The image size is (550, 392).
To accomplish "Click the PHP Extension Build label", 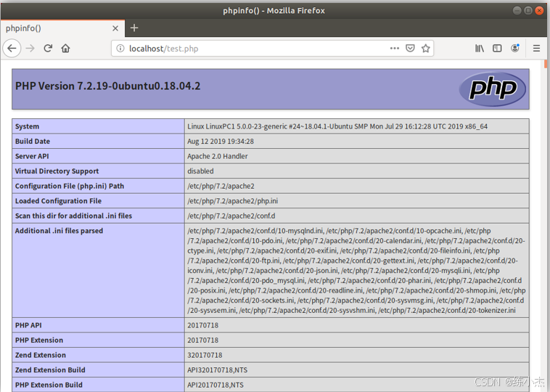I will point(49,385).
